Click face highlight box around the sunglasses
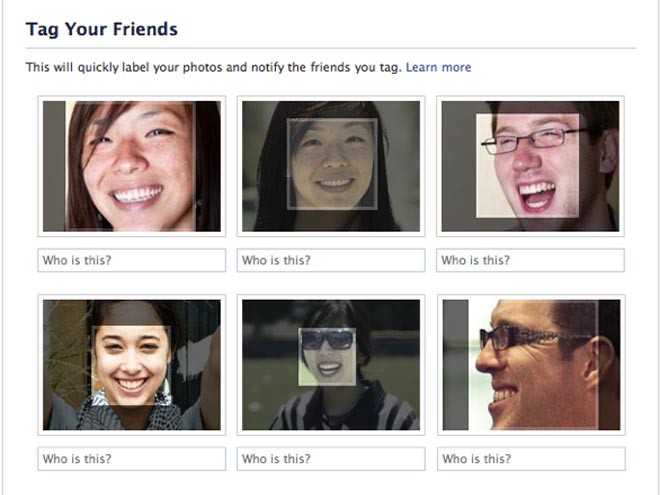Viewport: 660px width, 495px height. pyautogui.click(x=327, y=356)
